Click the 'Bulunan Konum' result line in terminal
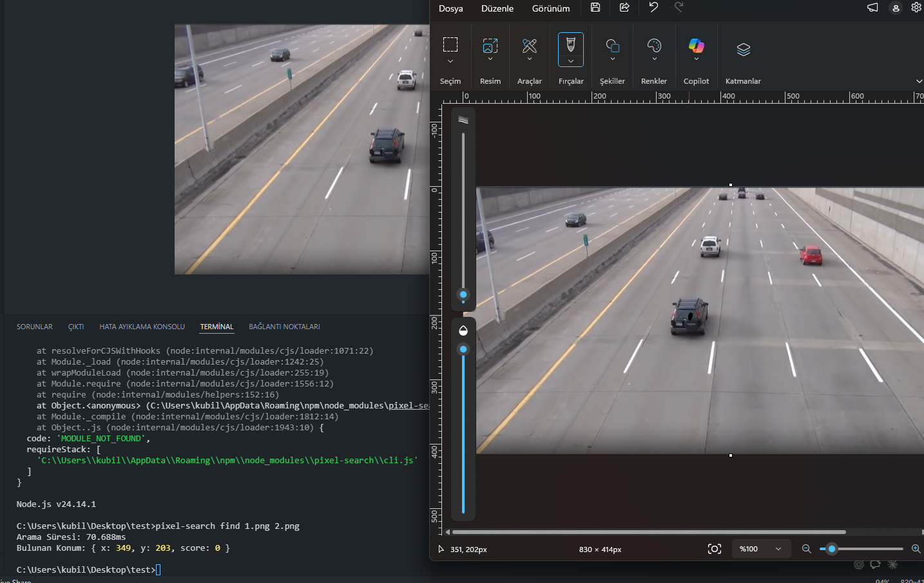The width and height of the screenshot is (924, 583). (x=123, y=548)
